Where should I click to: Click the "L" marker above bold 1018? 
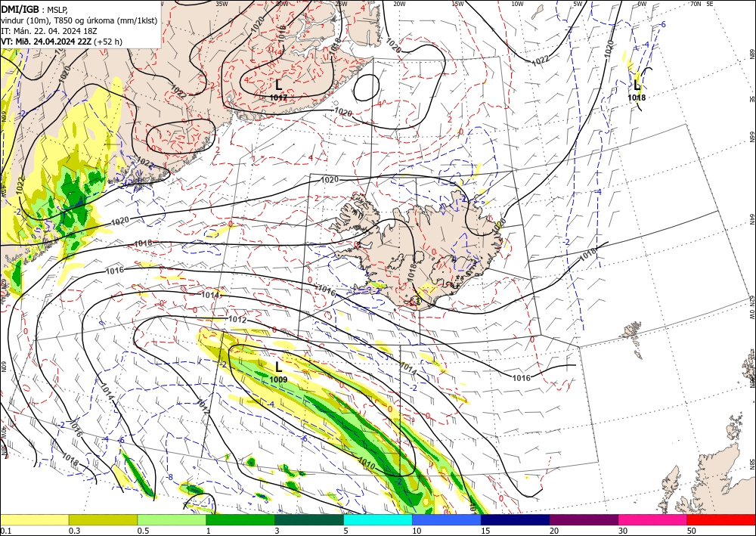(x=637, y=85)
